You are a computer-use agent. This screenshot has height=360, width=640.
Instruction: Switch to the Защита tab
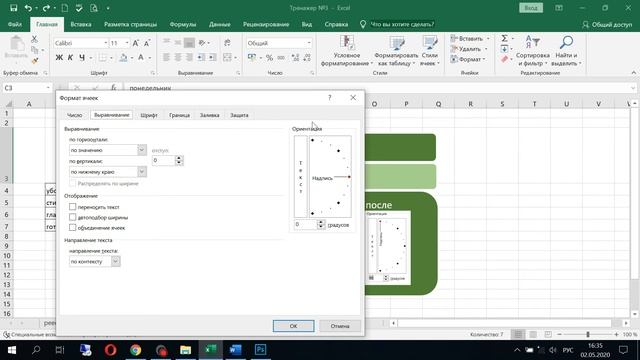(239, 115)
